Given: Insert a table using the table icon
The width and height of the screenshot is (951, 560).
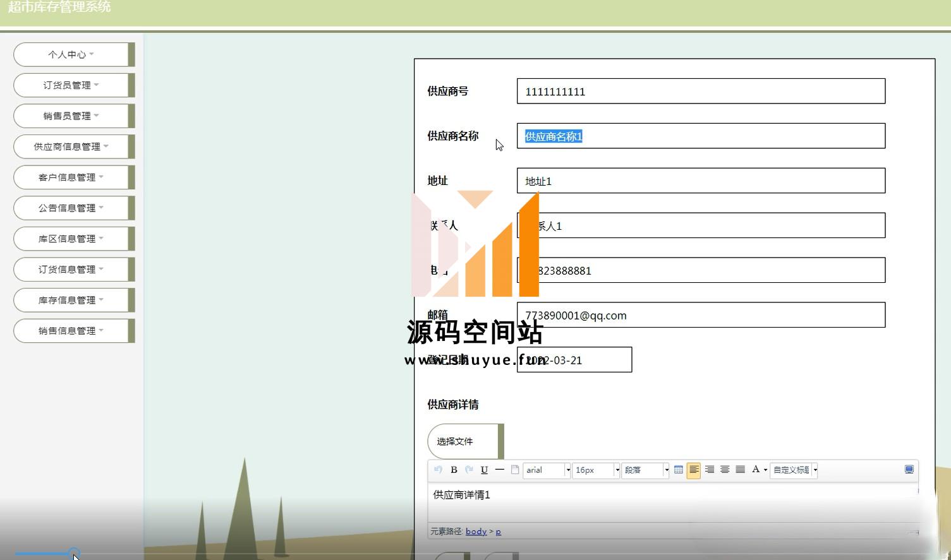Looking at the screenshot, I should click(678, 470).
